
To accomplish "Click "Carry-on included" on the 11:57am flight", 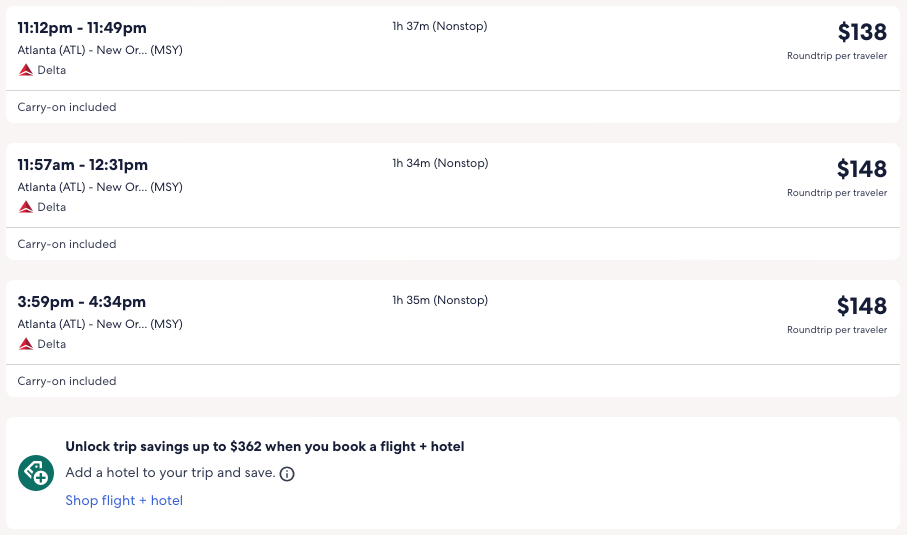I will tap(67, 244).
